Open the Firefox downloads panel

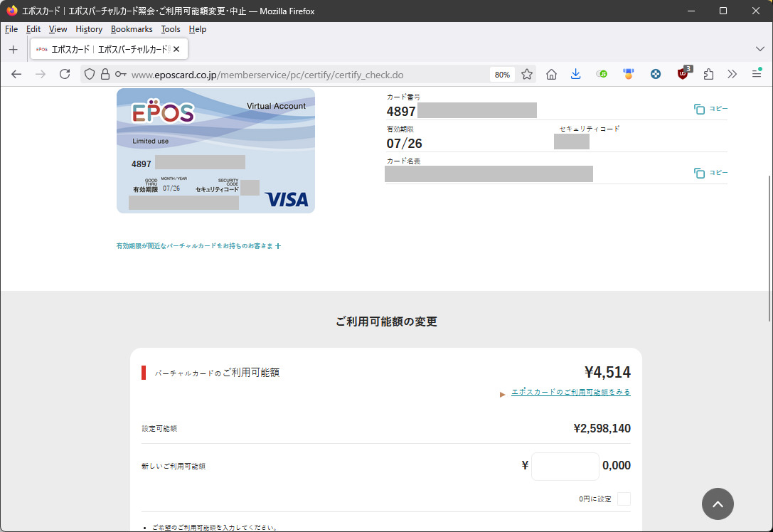coord(576,74)
